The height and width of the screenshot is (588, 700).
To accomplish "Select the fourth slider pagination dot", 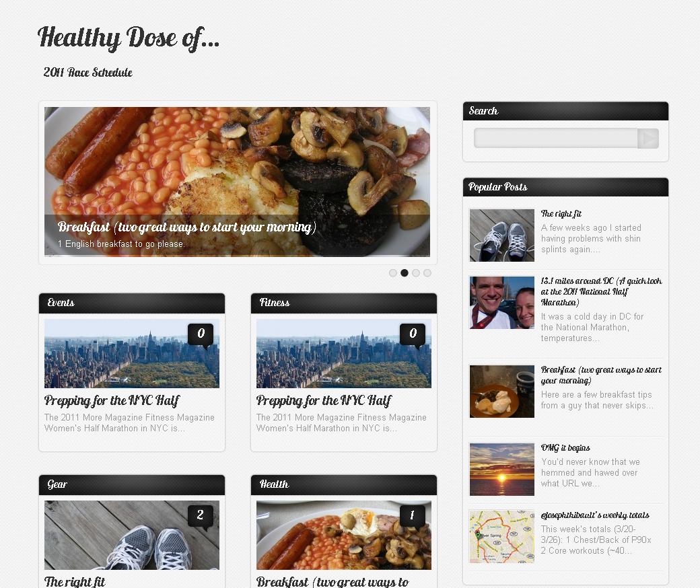I will 427,273.
